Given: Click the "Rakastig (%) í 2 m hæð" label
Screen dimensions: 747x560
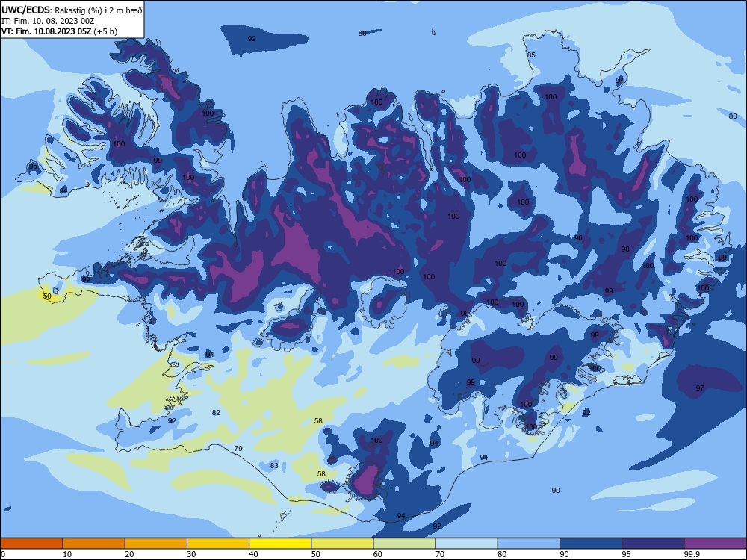Looking at the screenshot, I should click(x=98, y=10).
